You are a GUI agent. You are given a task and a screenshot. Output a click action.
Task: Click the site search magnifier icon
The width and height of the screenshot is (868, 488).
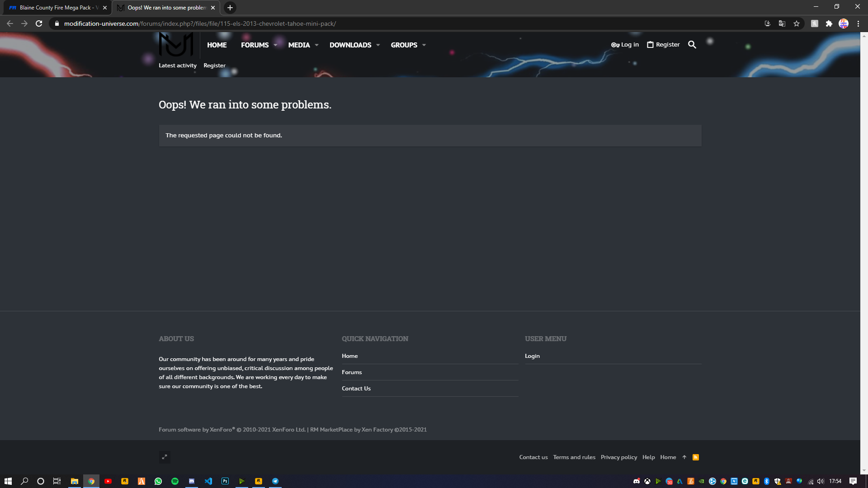[692, 45]
